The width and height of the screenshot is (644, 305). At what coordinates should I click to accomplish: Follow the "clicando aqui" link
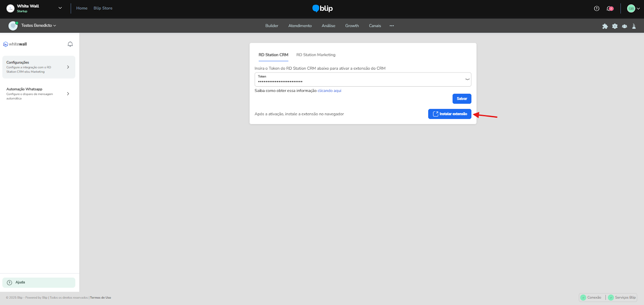[329, 91]
